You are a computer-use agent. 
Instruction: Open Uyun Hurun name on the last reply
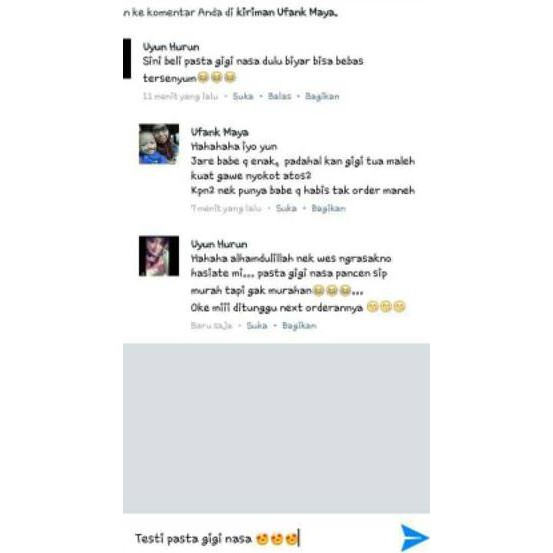click(x=219, y=244)
